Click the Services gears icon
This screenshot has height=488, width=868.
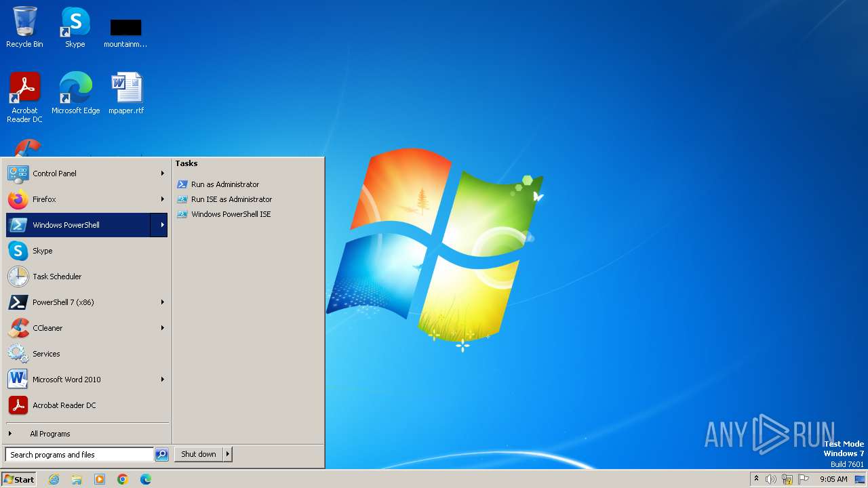point(18,354)
